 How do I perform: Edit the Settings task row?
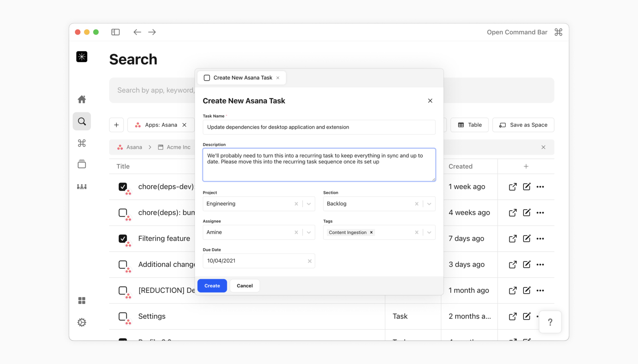(527, 316)
